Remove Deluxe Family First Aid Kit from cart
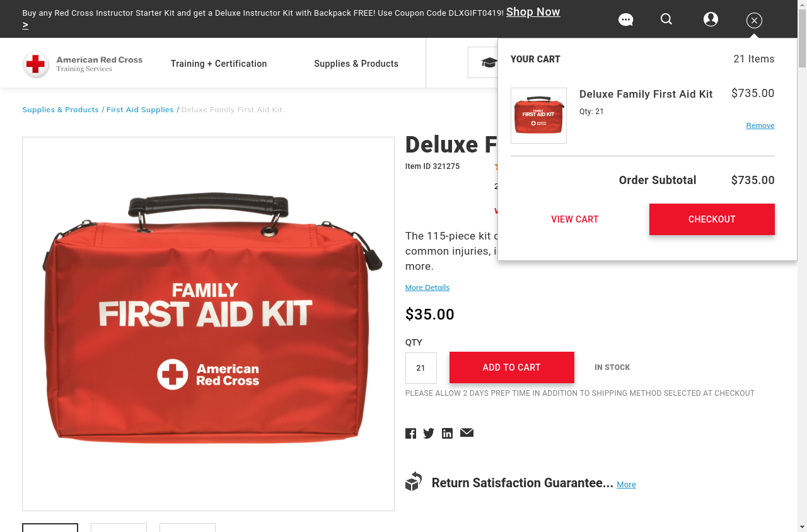Viewport: 807px width, 532px height. [x=760, y=125]
